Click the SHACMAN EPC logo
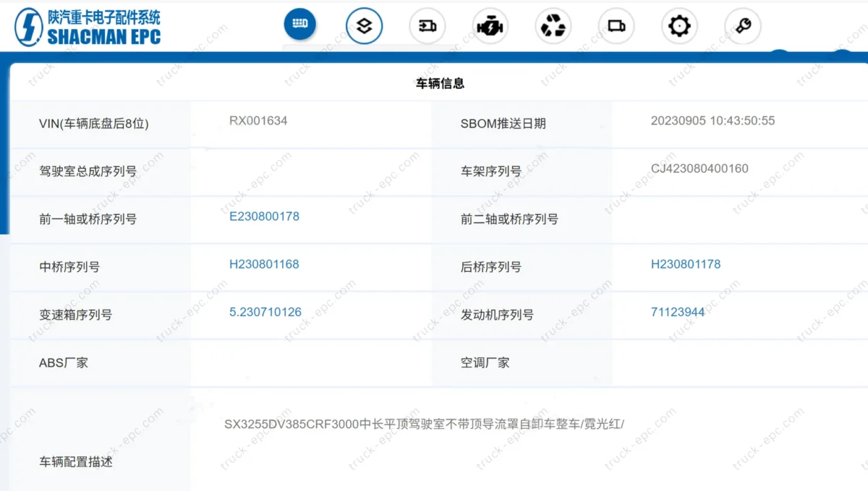Viewport: 868px width, 491px height. click(x=88, y=27)
